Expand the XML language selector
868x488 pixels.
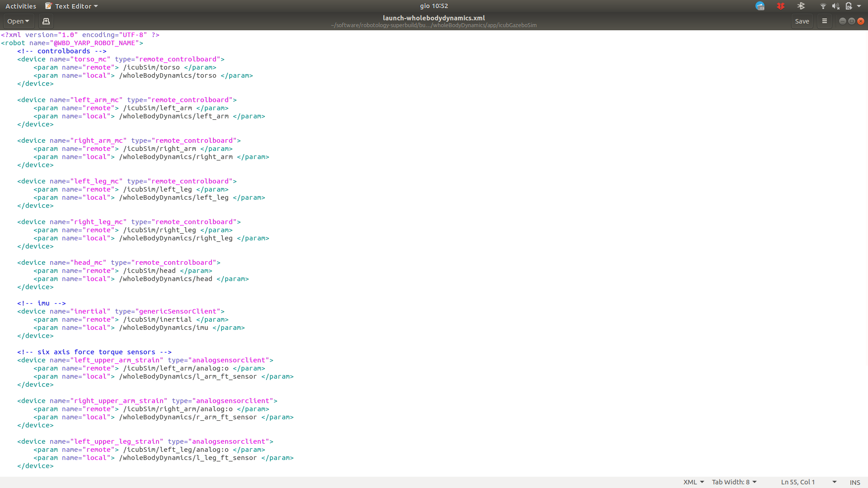[693, 482]
